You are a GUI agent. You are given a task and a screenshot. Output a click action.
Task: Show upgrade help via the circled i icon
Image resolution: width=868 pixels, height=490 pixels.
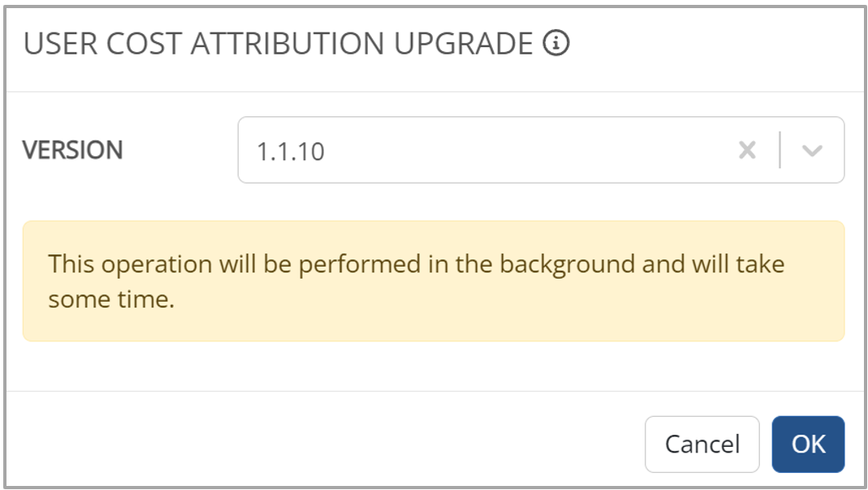coord(556,44)
